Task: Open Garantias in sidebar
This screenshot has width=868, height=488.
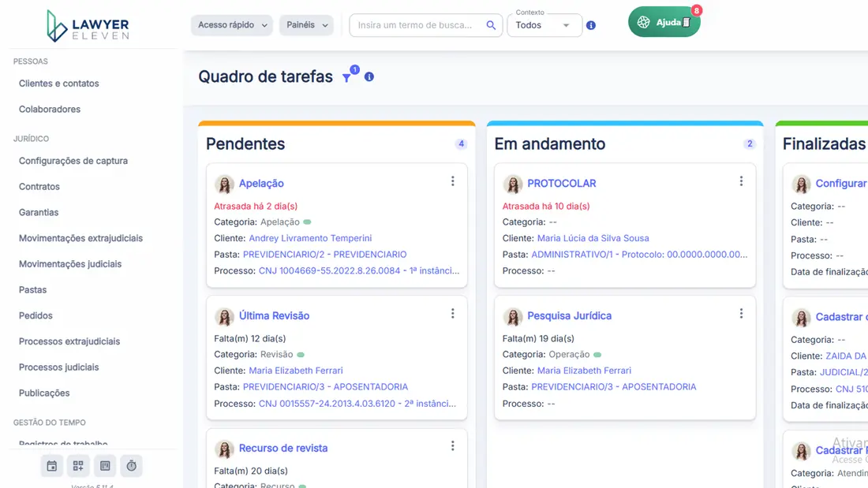Action: point(39,212)
